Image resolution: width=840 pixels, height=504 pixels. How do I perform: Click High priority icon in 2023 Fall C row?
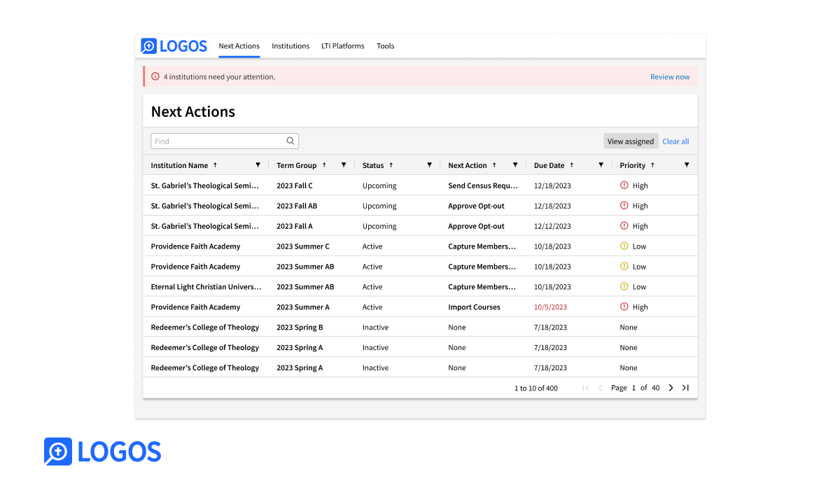[624, 185]
